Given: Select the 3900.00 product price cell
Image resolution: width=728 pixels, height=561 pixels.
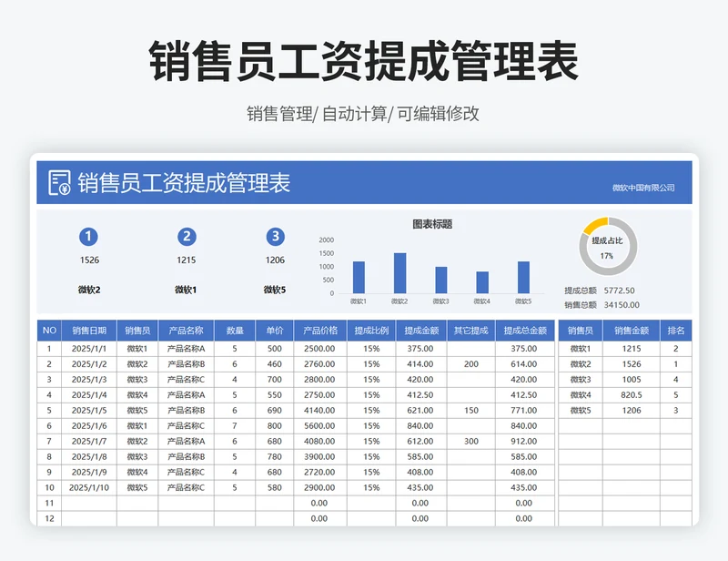Looking at the screenshot, I should (320, 456).
